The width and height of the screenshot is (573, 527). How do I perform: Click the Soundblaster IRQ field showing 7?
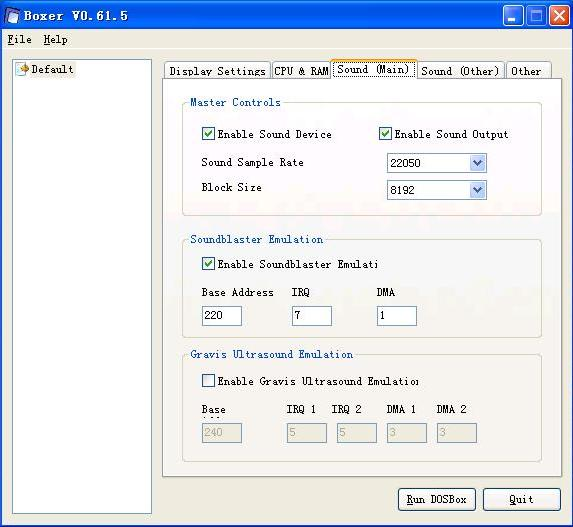[x=312, y=316]
